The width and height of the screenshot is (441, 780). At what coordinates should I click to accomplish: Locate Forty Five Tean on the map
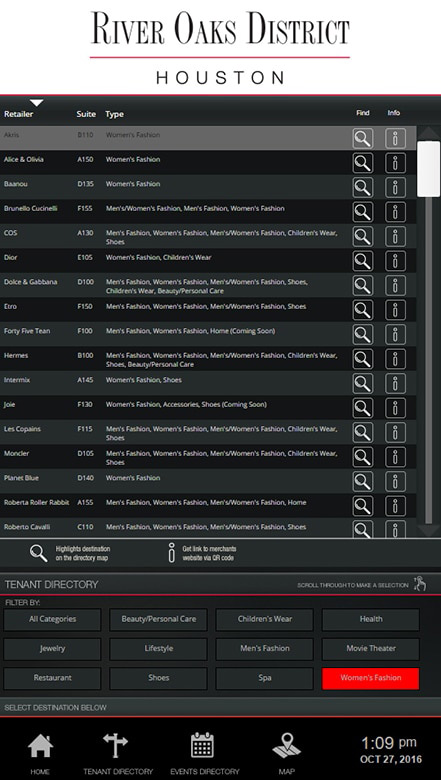click(x=362, y=334)
